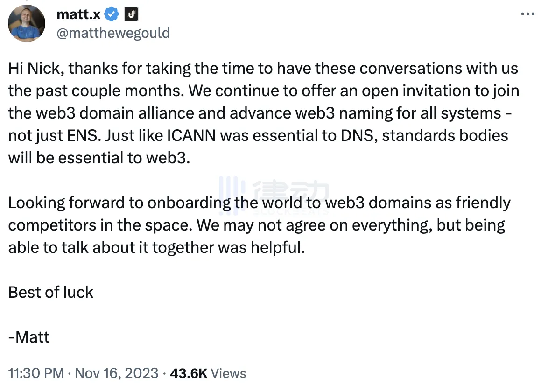548x392 pixels.
Task: Open the matt.x profile avatar photo
Action: 27,24
